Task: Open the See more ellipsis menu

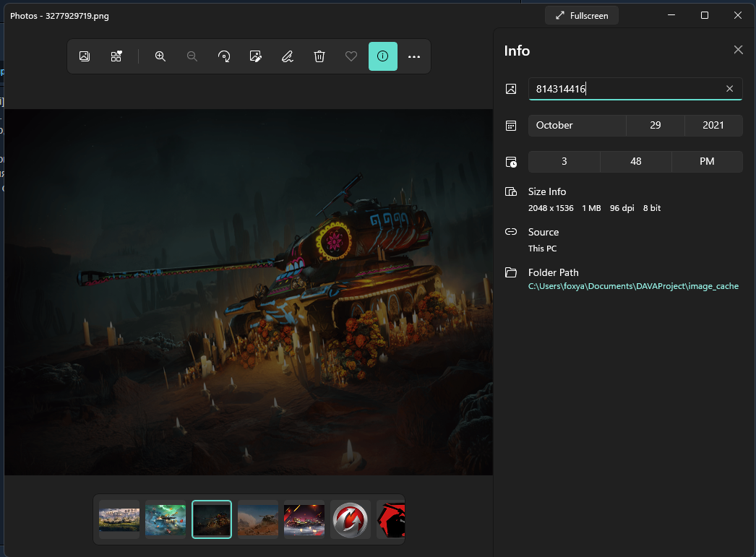Action: pyautogui.click(x=414, y=56)
